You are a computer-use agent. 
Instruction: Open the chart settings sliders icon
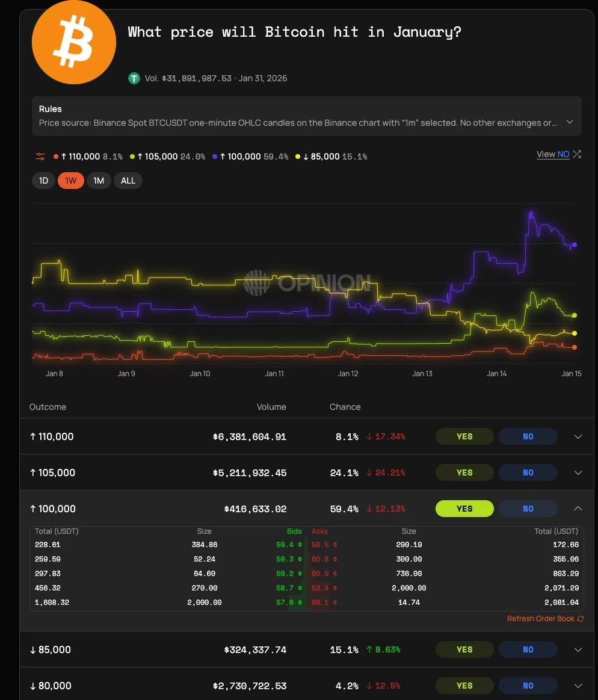pyautogui.click(x=40, y=156)
